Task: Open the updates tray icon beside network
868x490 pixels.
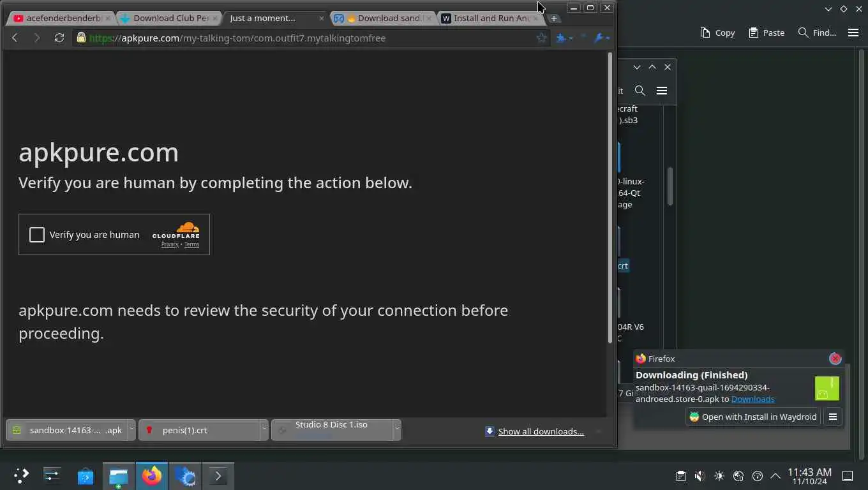Action: 758,476
